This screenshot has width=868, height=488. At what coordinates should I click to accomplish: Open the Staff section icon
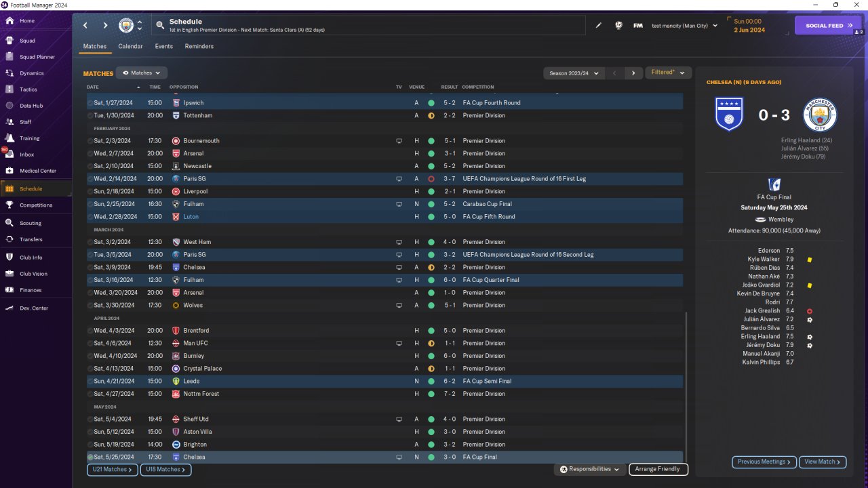click(9, 122)
